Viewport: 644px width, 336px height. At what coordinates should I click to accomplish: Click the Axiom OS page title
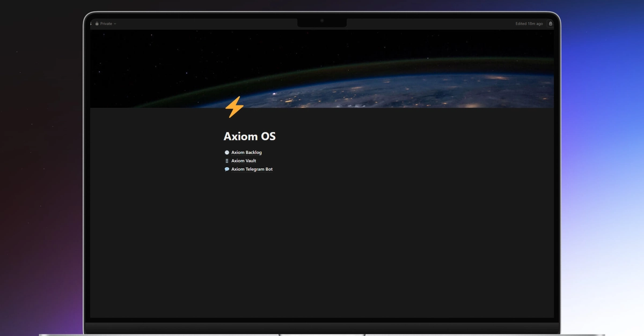tap(250, 137)
